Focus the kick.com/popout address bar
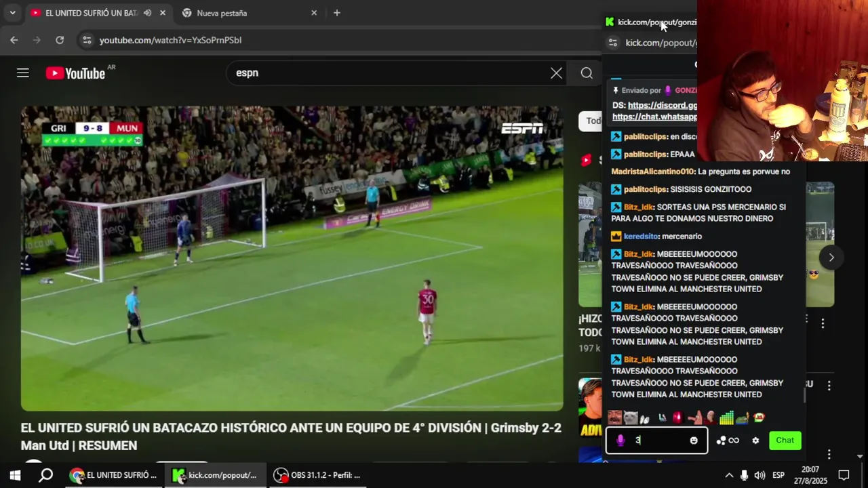The width and height of the screenshot is (868, 488). pyautogui.click(x=660, y=43)
